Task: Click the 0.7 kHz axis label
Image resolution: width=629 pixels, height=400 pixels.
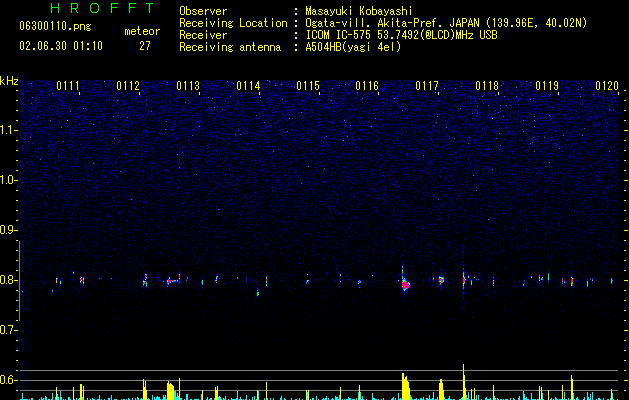Action: 8,330
